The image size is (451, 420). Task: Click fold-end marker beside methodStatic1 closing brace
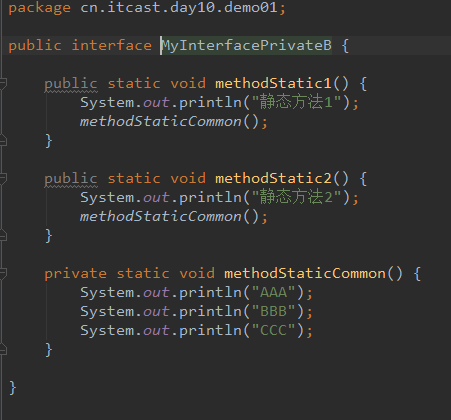point(3,141)
